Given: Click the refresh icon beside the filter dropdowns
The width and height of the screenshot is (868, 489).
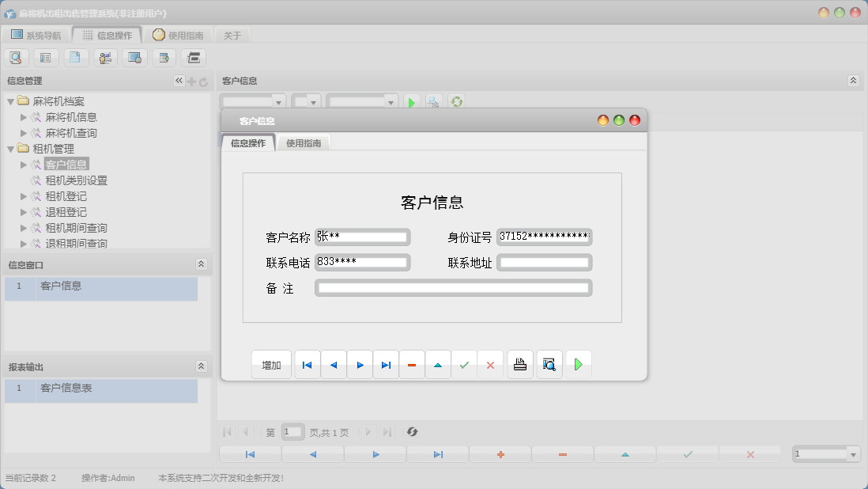Looking at the screenshot, I should [x=457, y=101].
